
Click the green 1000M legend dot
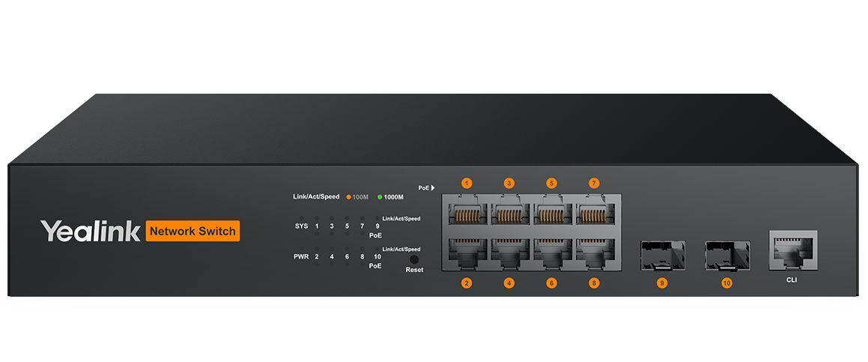pyautogui.click(x=380, y=197)
